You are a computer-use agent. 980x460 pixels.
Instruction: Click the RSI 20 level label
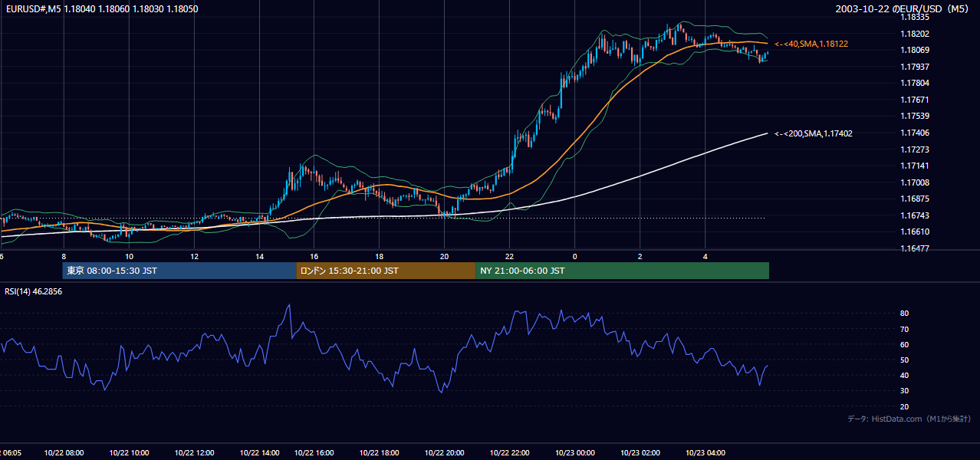pyautogui.click(x=904, y=406)
